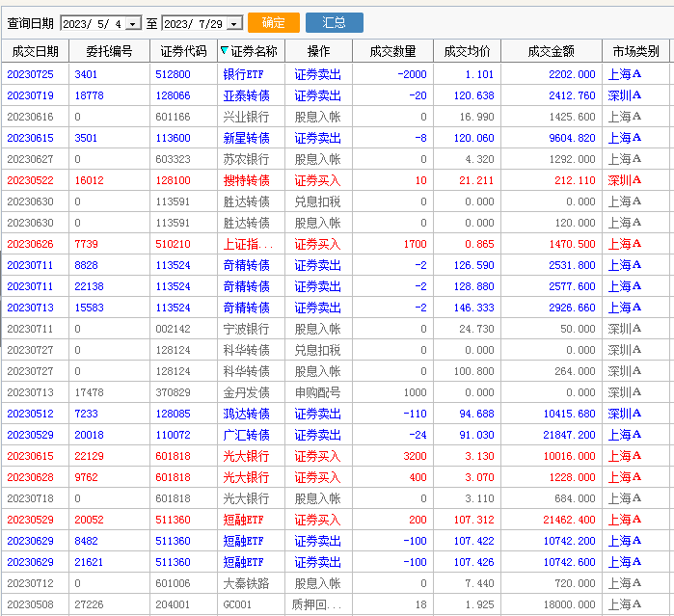This screenshot has width=674, height=616.
Task: Select the 鸿达转债 name cell
Action: coord(246,414)
